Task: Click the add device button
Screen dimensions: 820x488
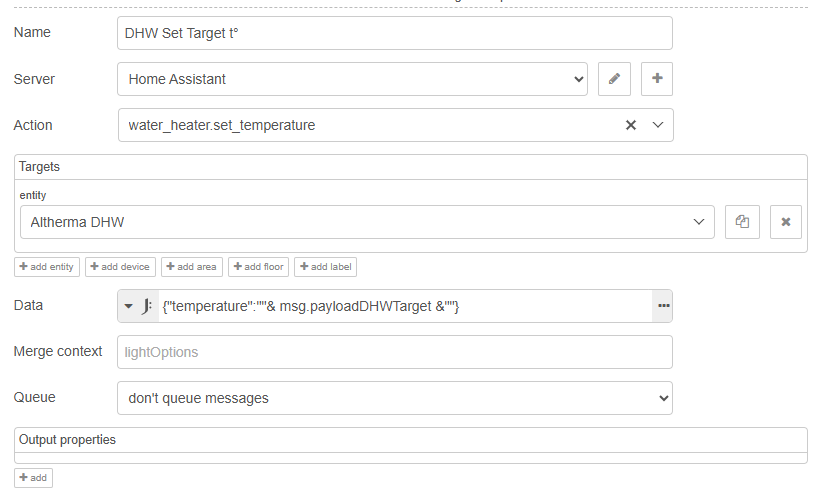Action: tap(120, 267)
